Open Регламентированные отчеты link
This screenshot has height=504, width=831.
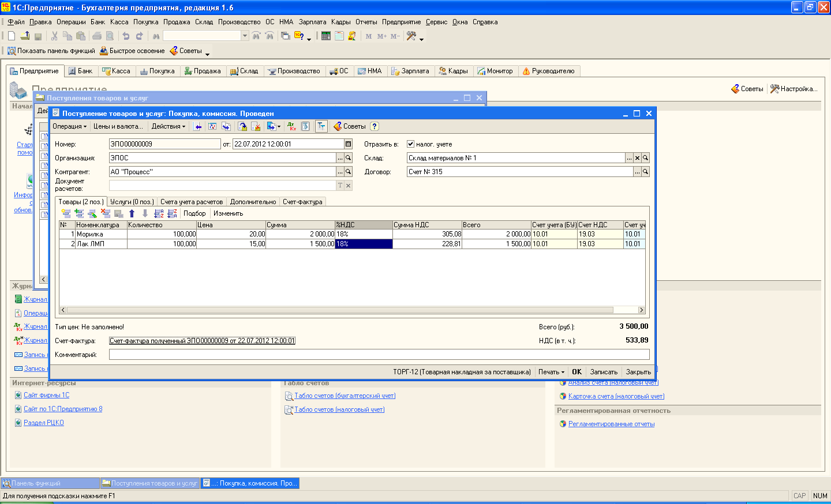611,424
